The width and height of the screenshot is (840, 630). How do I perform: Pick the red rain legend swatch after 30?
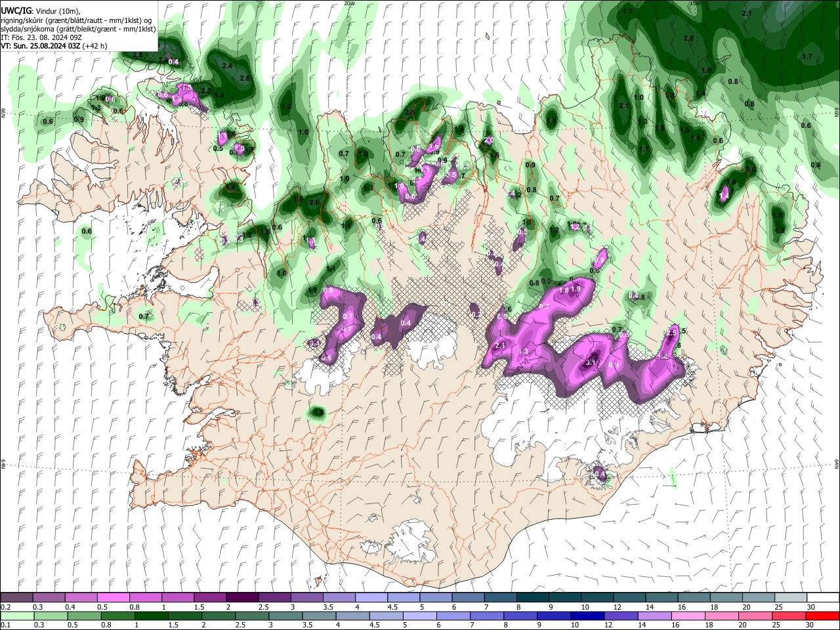(823, 616)
